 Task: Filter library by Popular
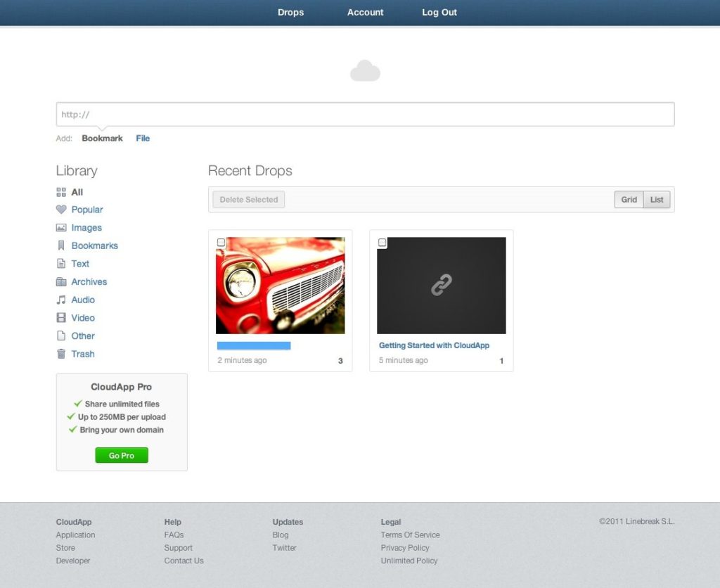coord(87,210)
